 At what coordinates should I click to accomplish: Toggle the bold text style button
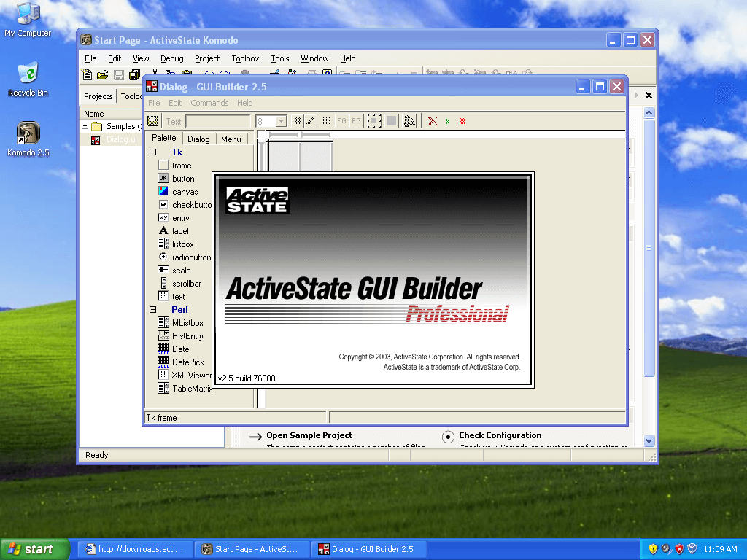(298, 121)
